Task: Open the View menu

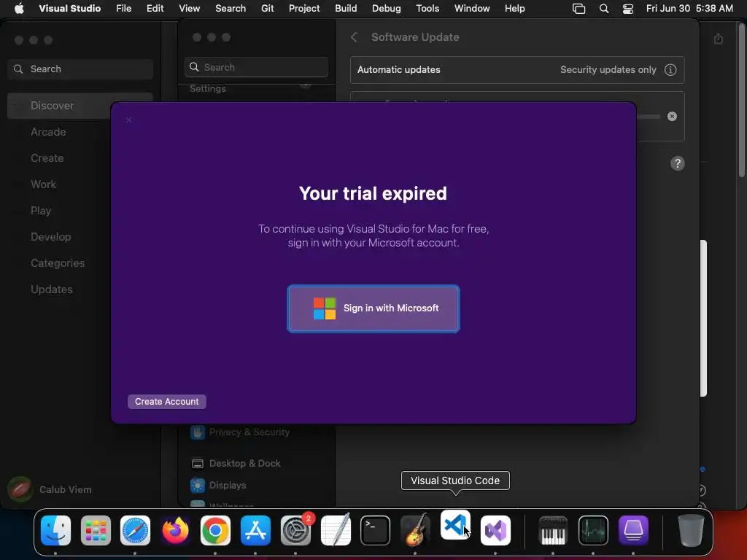Action: pyautogui.click(x=189, y=8)
